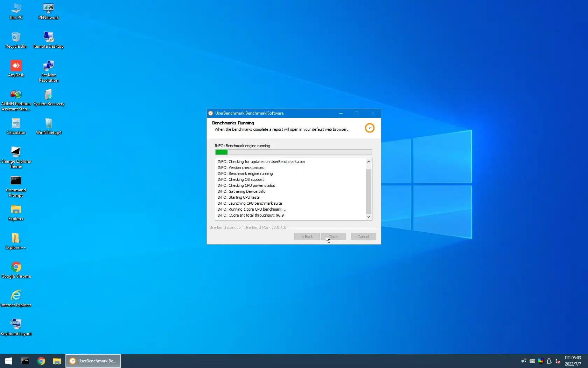This screenshot has width=588, height=368.
Task: Select the AOMEI Partition Assistant icon
Action: [x=16, y=100]
